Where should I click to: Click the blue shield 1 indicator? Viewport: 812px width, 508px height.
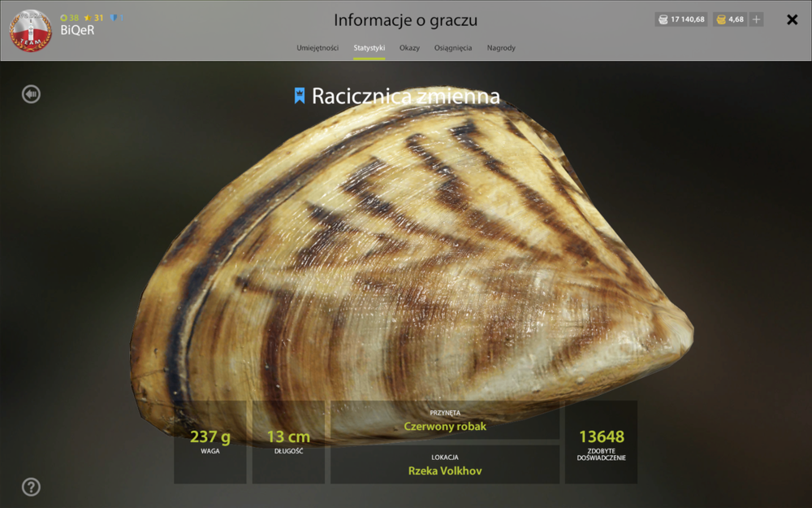pyautogui.click(x=117, y=18)
